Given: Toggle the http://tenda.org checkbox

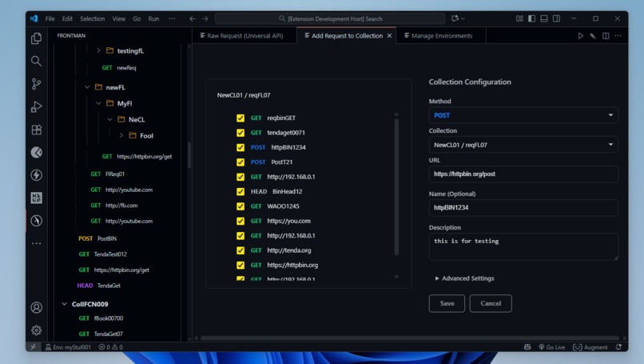Looking at the screenshot, I should [241, 250].
